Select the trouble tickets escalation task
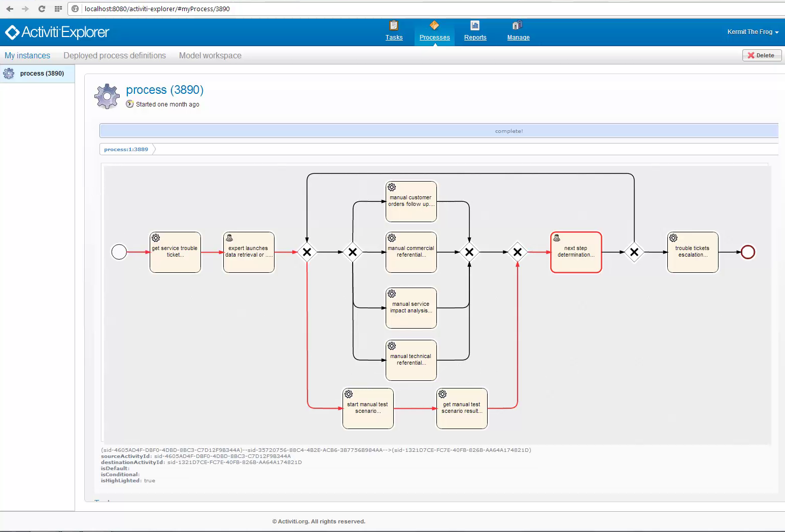785x532 pixels. [693, 252]
